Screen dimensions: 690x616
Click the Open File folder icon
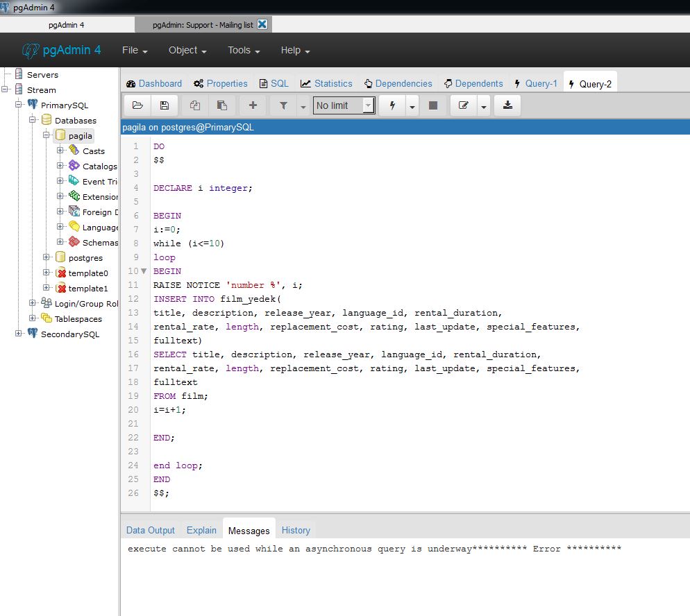click(137, 105)
